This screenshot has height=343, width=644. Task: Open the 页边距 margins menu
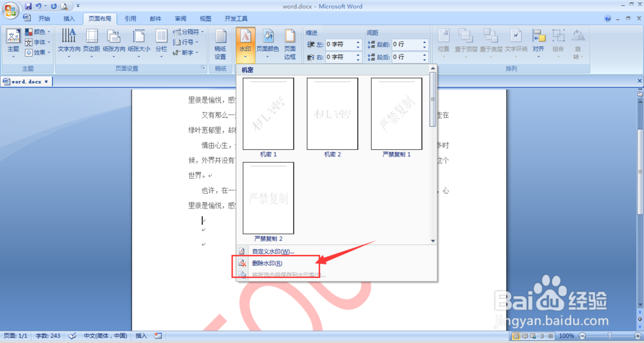(91, 44)
